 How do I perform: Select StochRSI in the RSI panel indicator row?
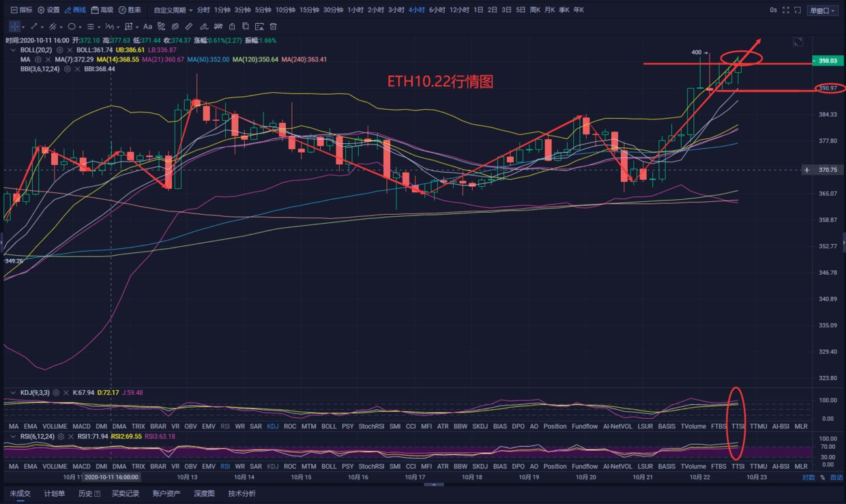tap(371, 466)
